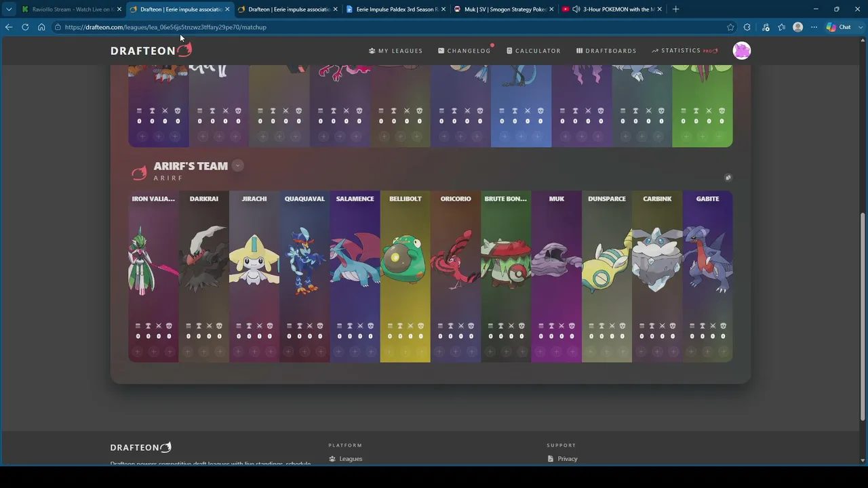Open the browser settings and more menu

point(814,27)
